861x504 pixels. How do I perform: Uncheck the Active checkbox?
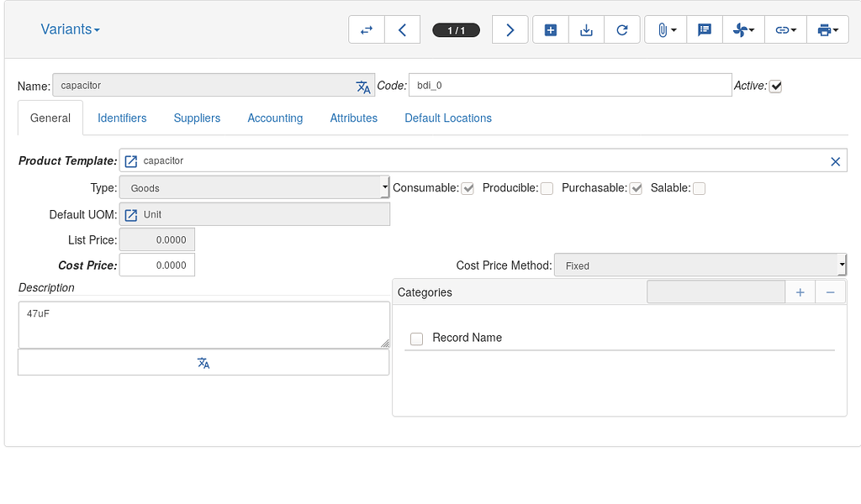(x=775, y=85)
